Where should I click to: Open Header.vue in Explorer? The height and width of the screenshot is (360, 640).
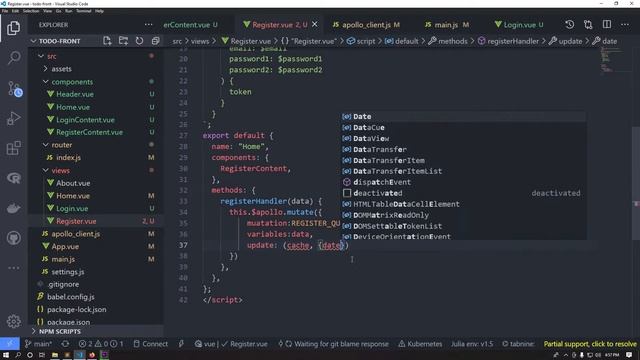coord(75,94)
